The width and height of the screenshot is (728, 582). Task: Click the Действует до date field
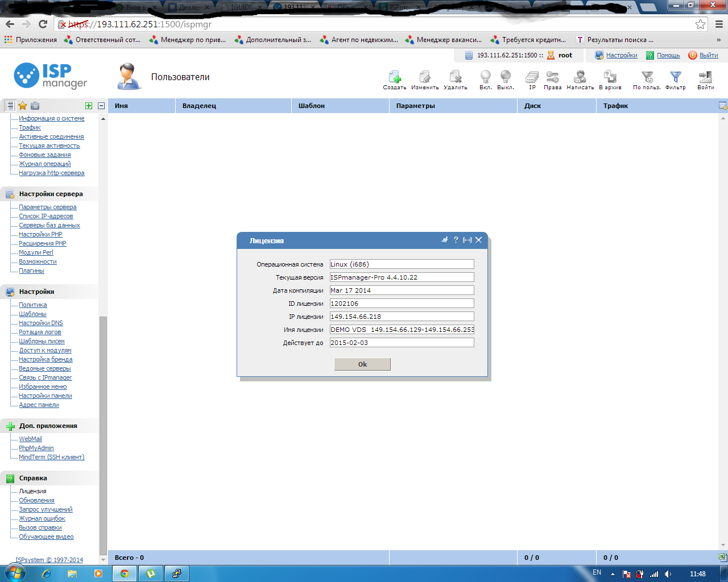(402, 343)
